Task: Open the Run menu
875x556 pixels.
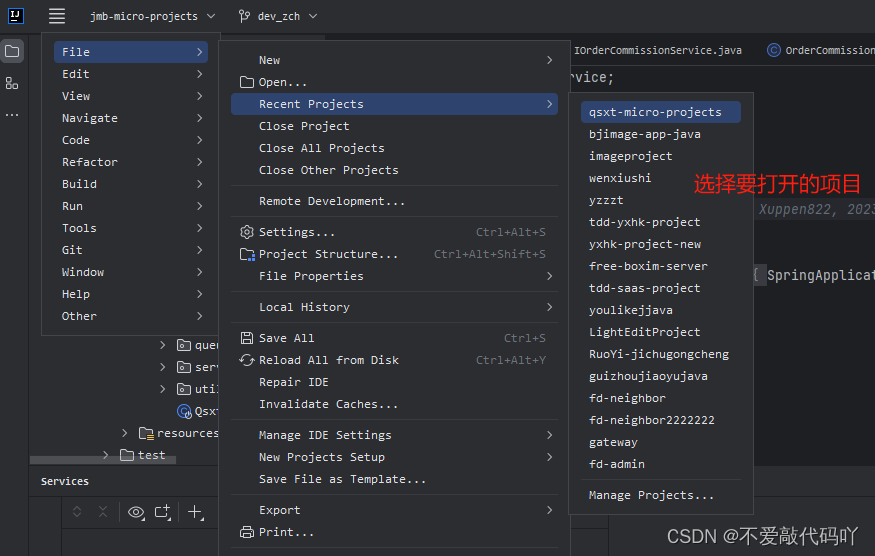Action: pos(131,206)
